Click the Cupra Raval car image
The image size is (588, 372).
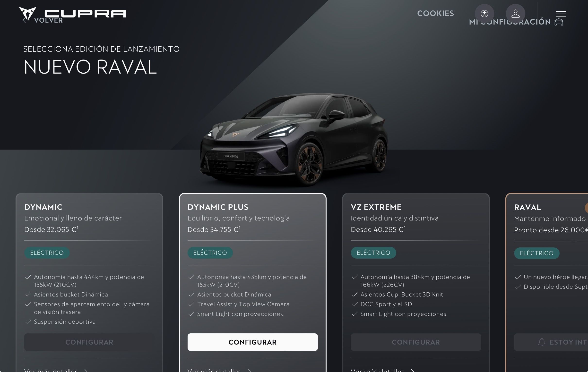click(294, 139)
